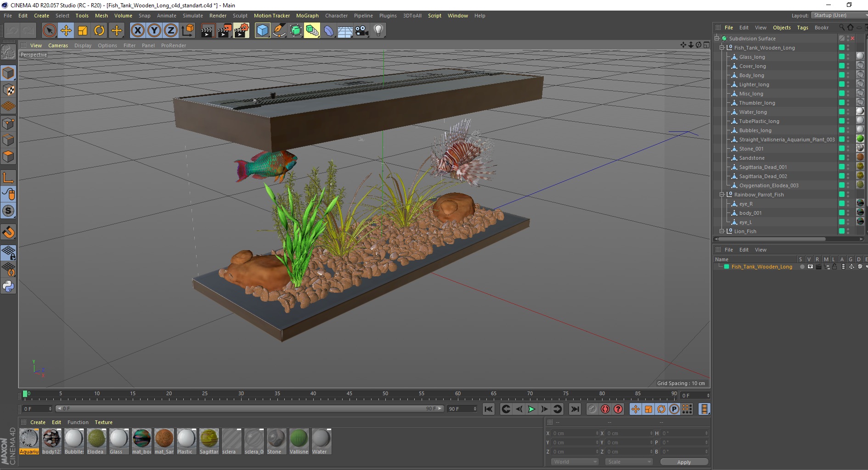
Task: Go to start of timeline
Action: tap(489, 409)
